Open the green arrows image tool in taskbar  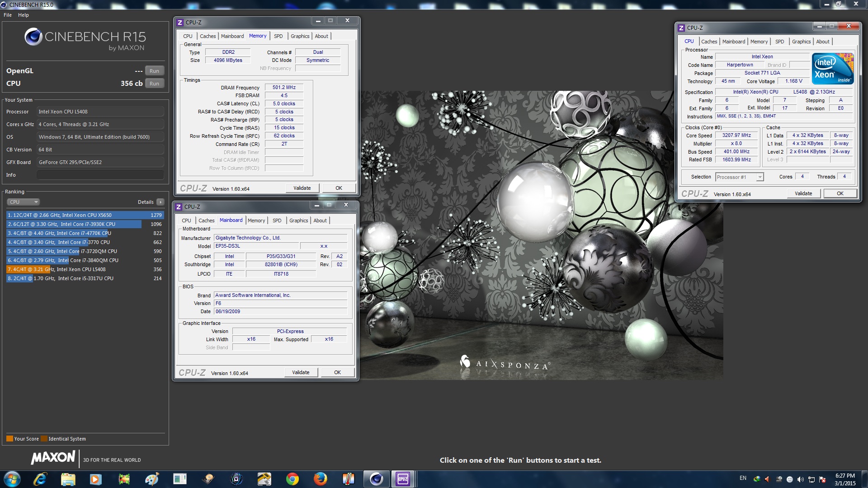[x=124, y=479]
